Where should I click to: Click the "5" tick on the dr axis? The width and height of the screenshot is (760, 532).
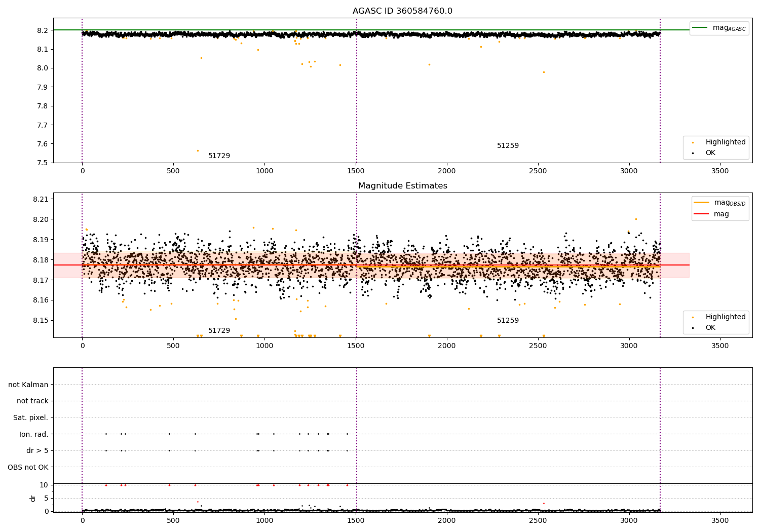46,499
